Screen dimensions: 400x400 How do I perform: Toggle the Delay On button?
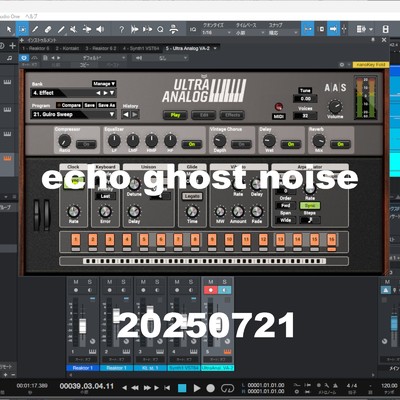tap(291, 144)
